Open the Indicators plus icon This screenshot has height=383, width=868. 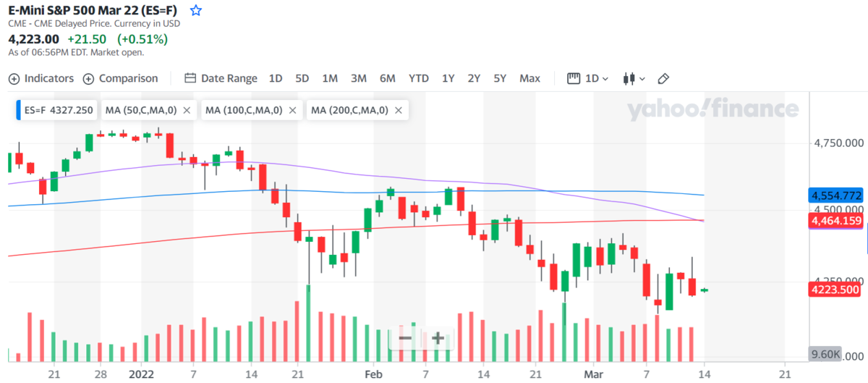point(14,78)
